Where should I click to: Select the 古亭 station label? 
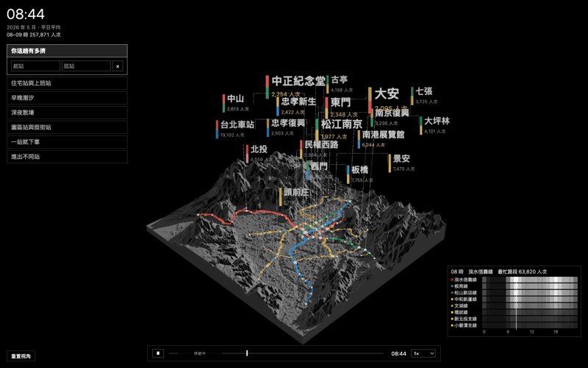[340, 79]
